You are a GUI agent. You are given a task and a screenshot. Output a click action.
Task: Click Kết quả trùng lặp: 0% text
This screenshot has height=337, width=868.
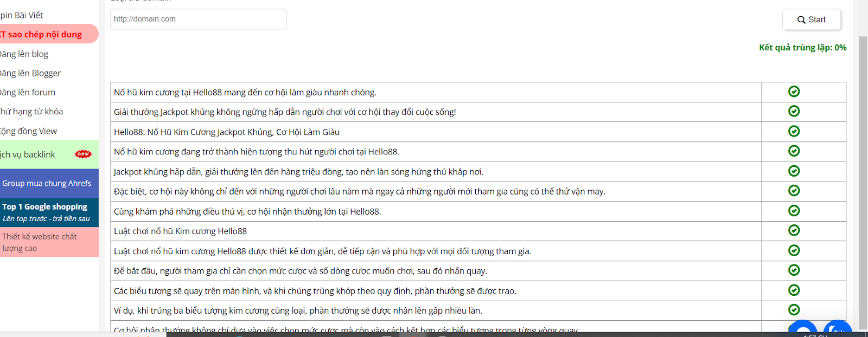(x=802, y=48)
